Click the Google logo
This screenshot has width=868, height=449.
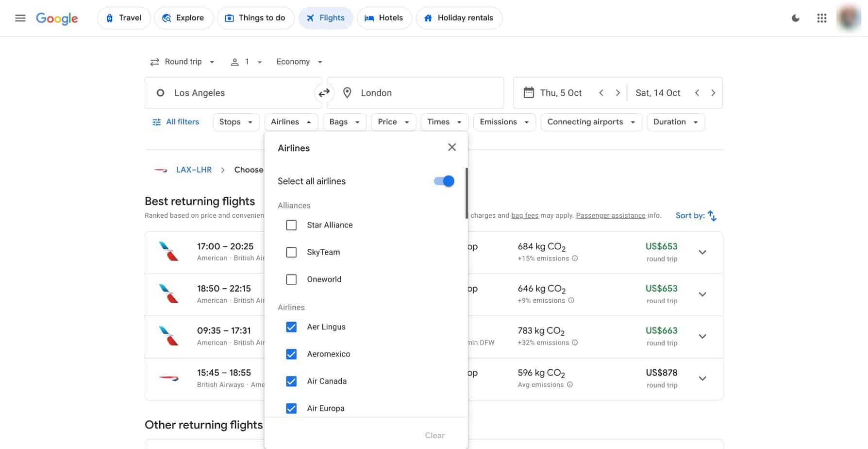point(57,18)
